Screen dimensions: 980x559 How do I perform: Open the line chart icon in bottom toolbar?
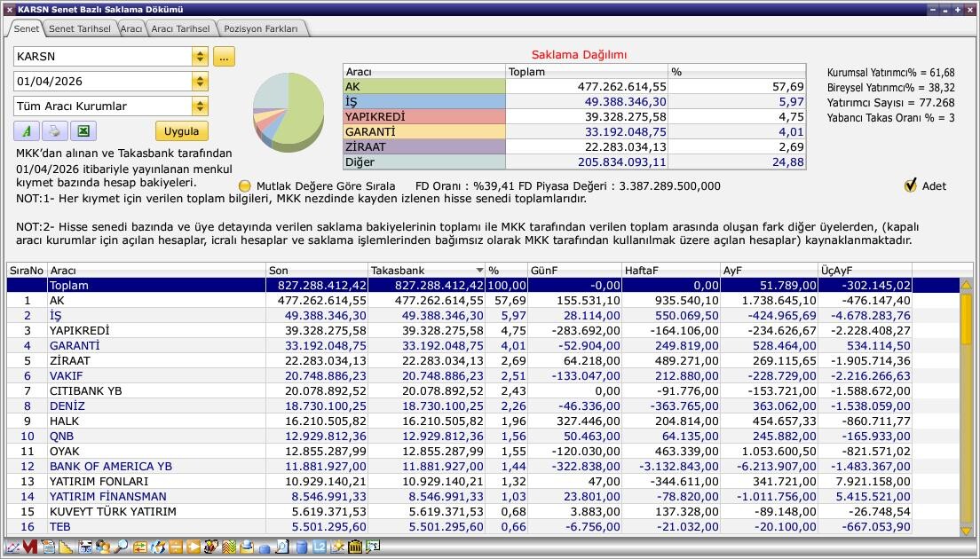click(12, 547)
